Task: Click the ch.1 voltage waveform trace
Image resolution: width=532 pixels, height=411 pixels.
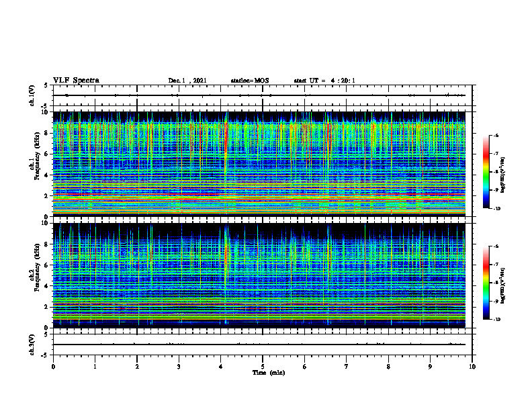Action: [x=259, y=95]
